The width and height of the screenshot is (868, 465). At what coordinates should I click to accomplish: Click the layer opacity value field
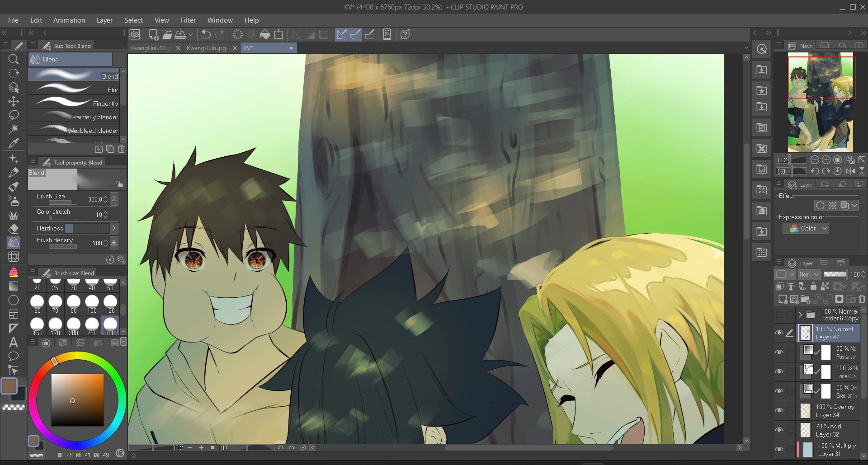855,274
